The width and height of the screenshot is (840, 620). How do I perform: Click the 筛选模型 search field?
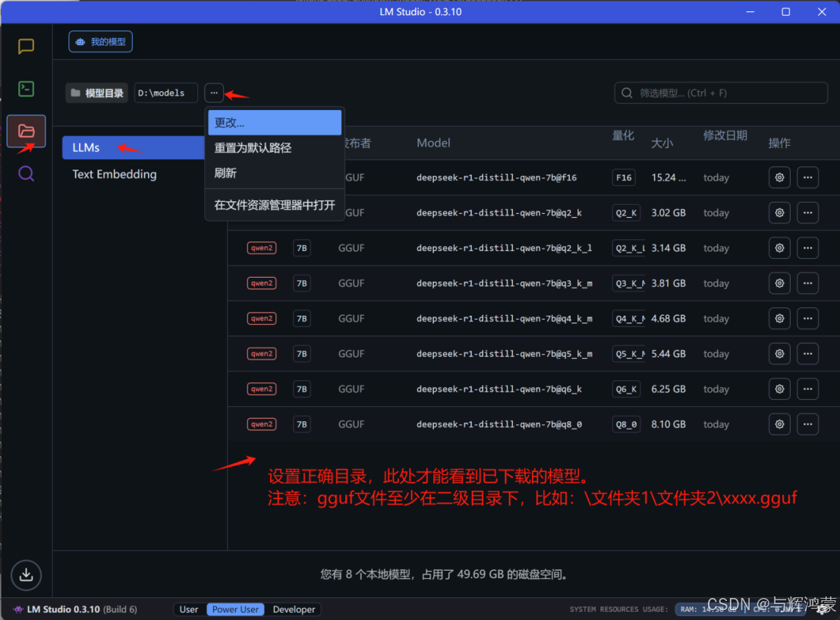click(x=721, y=93)
